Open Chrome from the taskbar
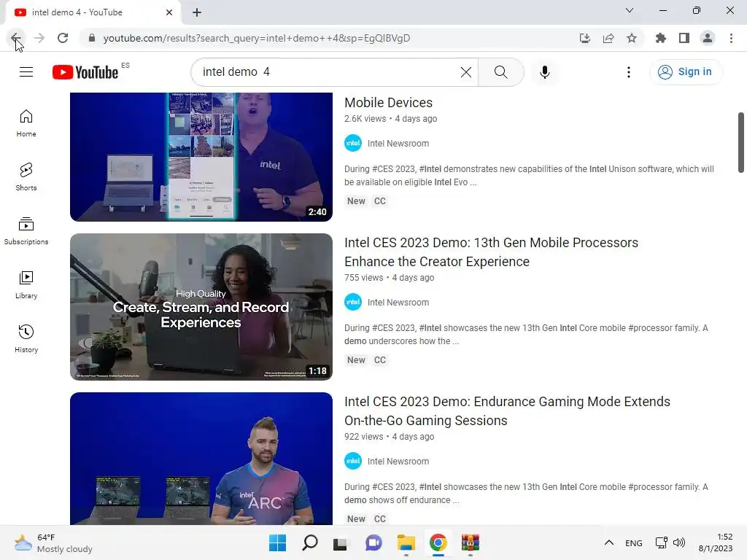Screen dimensions: 747x560 coord(438,542)
